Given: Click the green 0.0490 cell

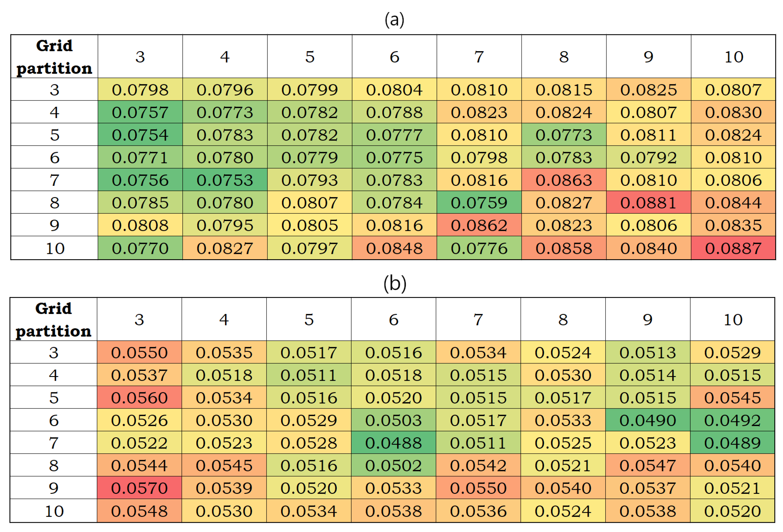Looking at the screenshot, I should [x=648, y=420].
